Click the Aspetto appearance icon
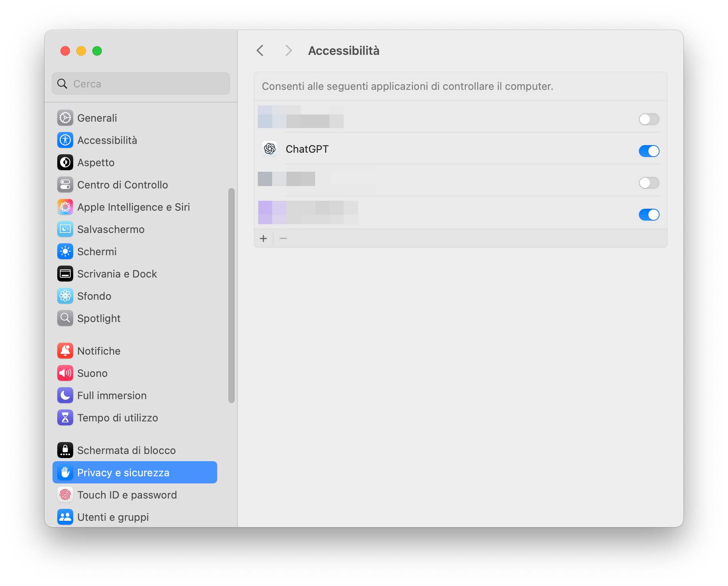Screen dimensions: 728x586 65,163
